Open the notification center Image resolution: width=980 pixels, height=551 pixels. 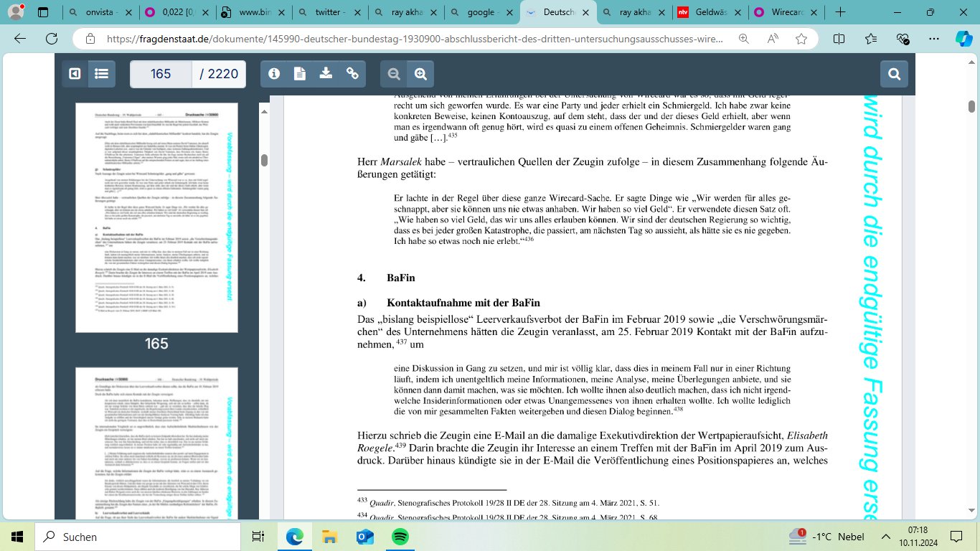[x=956, y=536]
